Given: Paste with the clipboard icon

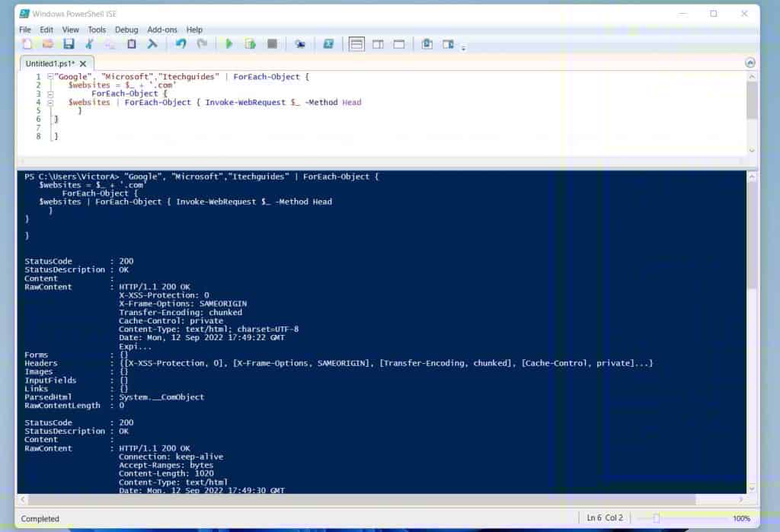Looking at the screenshot, I should click(131, 44).
